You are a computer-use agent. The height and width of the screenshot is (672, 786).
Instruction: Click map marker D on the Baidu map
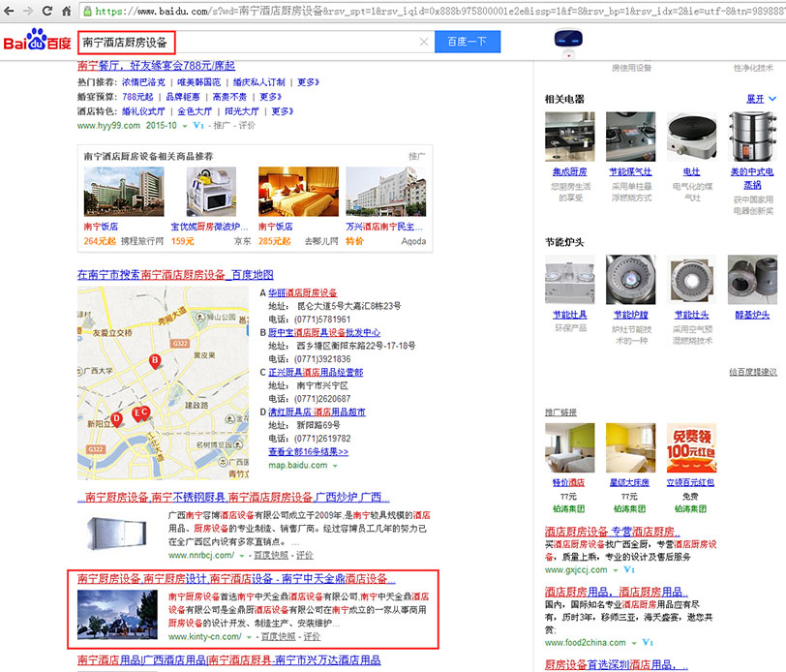[x=116, y=419]
